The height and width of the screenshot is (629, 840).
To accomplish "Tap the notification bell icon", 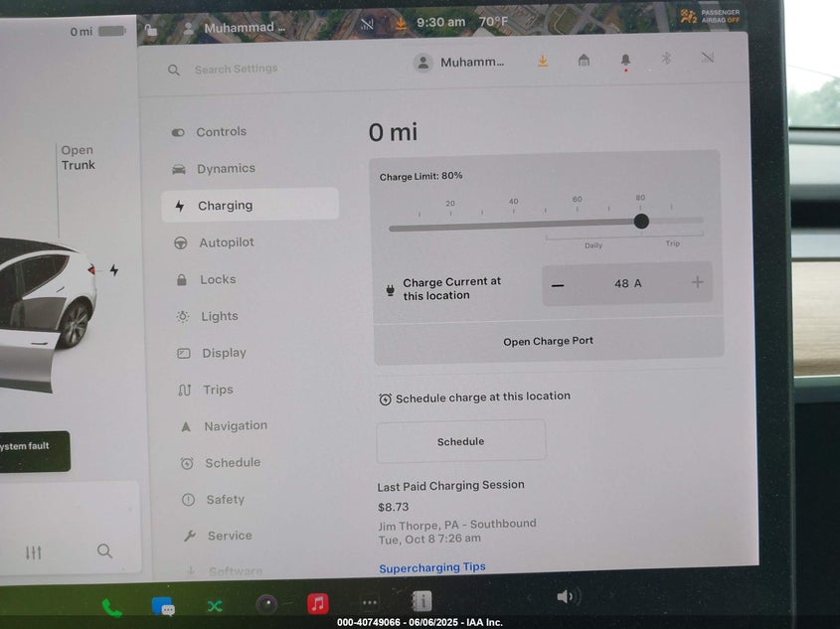I will pyautogui.click(x=625, y=61).
